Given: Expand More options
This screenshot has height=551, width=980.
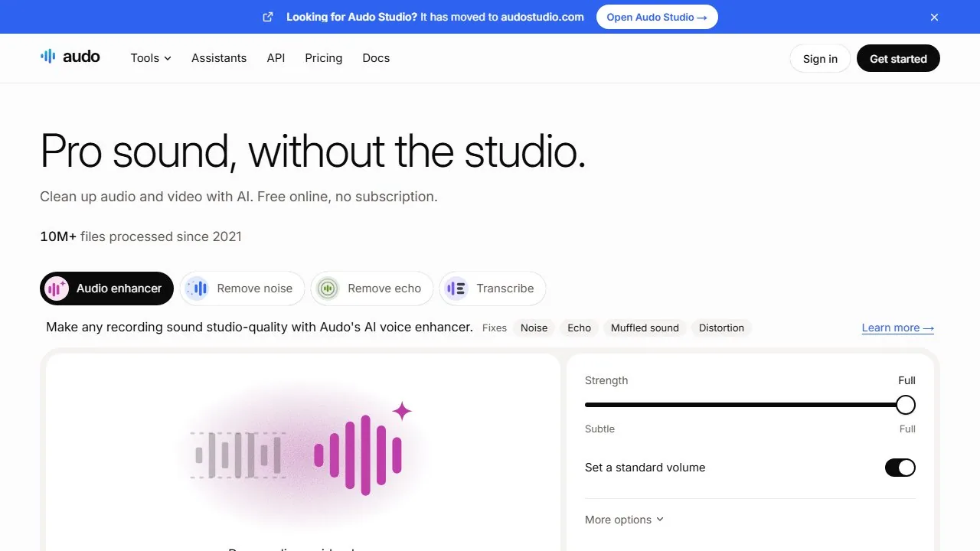Looking at the screenshot, I should point(624,520).
